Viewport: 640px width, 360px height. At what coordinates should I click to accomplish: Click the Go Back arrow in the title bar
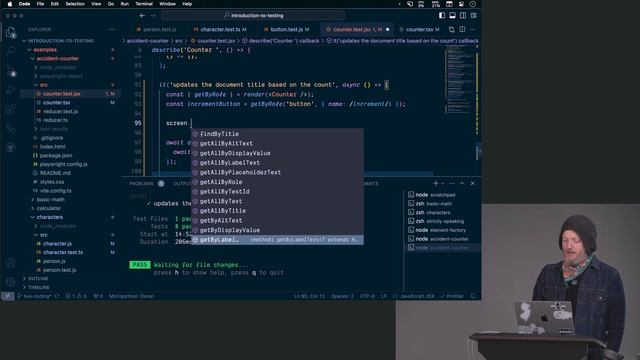pyautogui.click(x=142, y=16)
